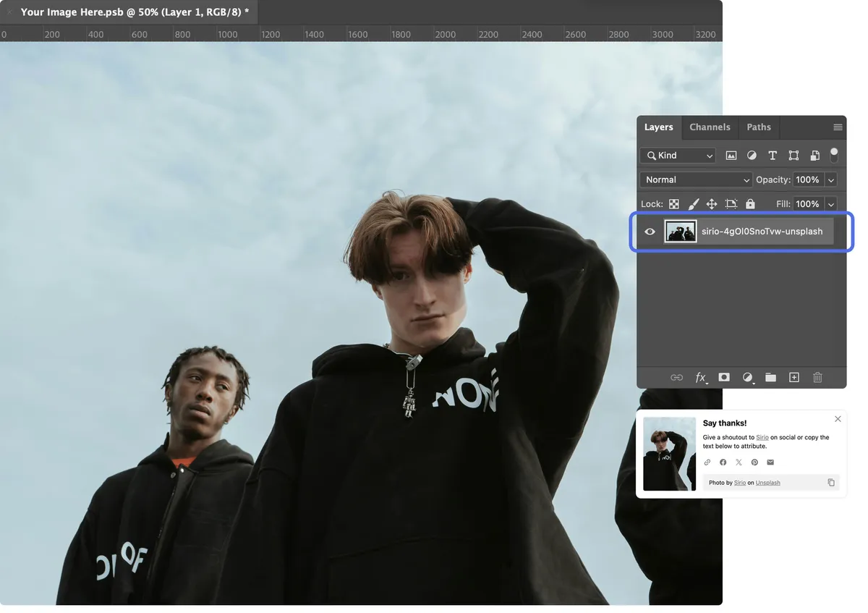Prevent artboard auto-nesting lock icon
The image size is (868, 613).
731,204
